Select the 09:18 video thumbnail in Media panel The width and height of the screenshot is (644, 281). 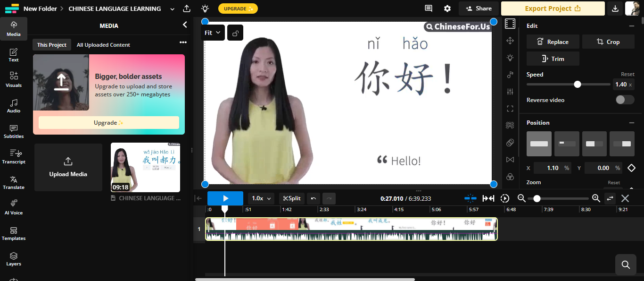145,167
